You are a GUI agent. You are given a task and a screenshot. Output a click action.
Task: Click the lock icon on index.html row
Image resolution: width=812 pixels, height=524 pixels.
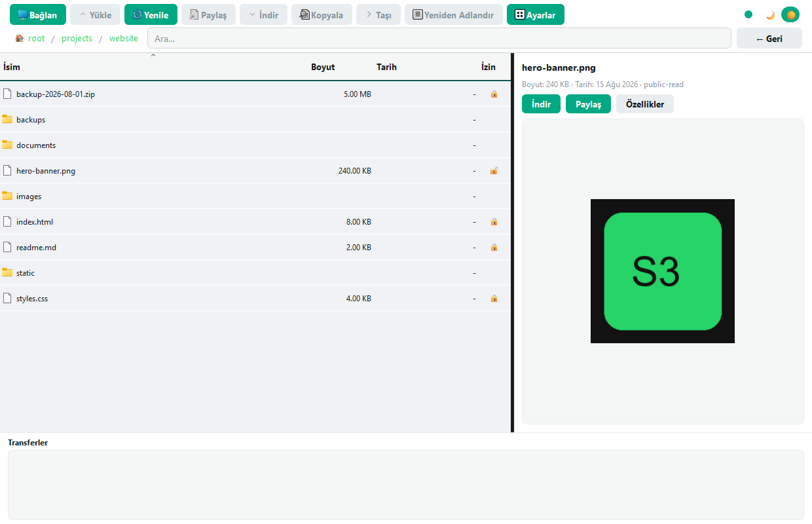coord(494,222)
